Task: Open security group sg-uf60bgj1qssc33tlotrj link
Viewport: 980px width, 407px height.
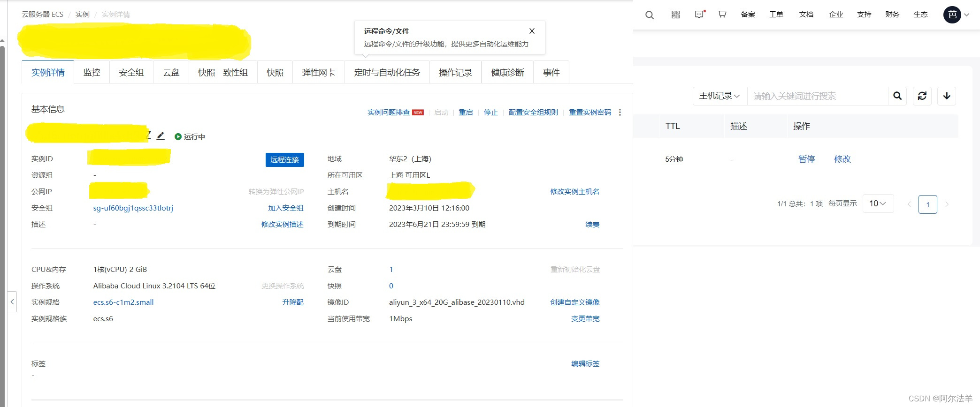Action: coord(133,208)
